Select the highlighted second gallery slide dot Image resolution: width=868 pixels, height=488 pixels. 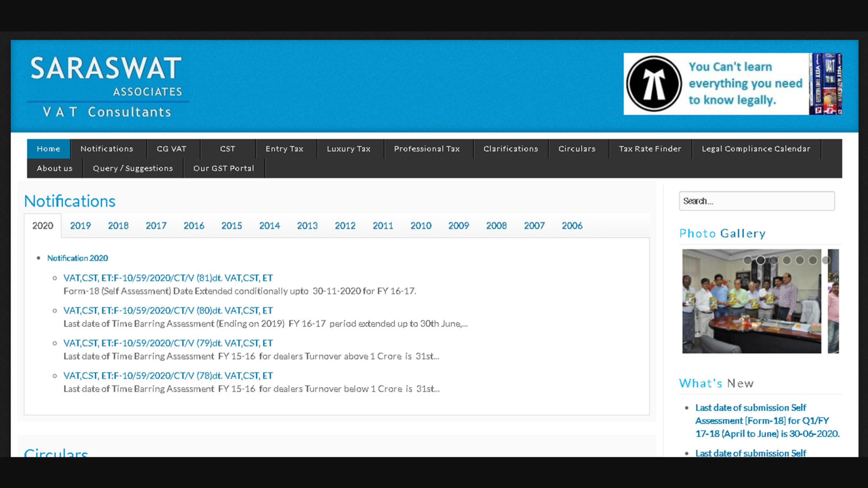[x=761, y=260]
